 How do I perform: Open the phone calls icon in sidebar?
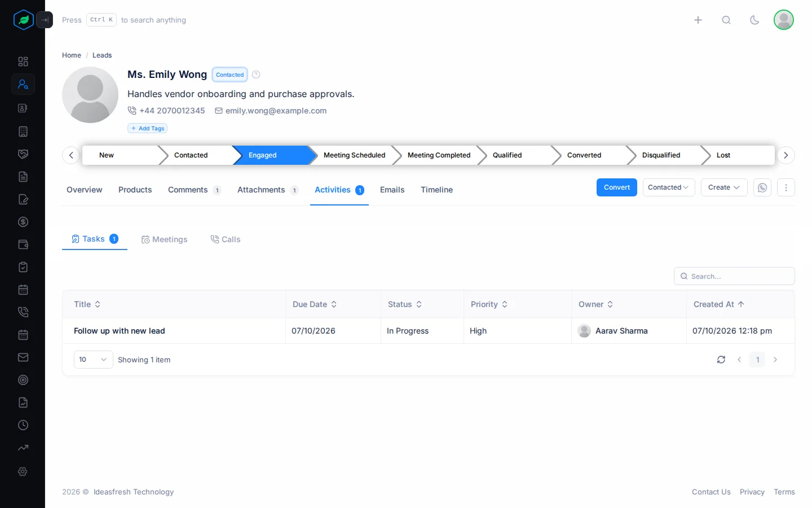pos(23,312)
